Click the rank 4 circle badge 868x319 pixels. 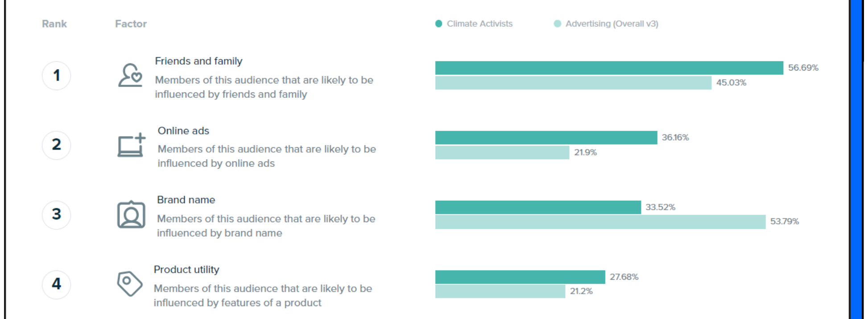pos(56,284)
